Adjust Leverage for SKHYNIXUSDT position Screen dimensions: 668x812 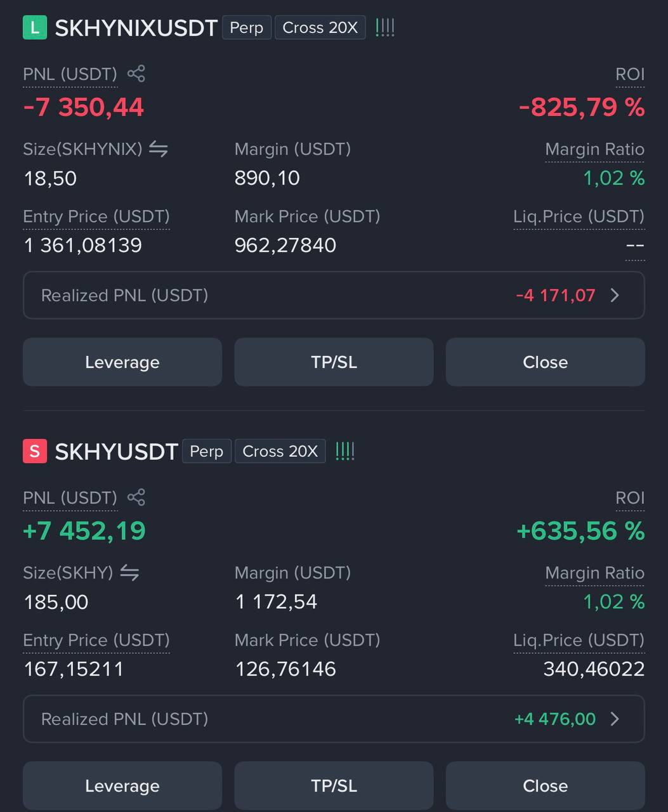[122, 362]
